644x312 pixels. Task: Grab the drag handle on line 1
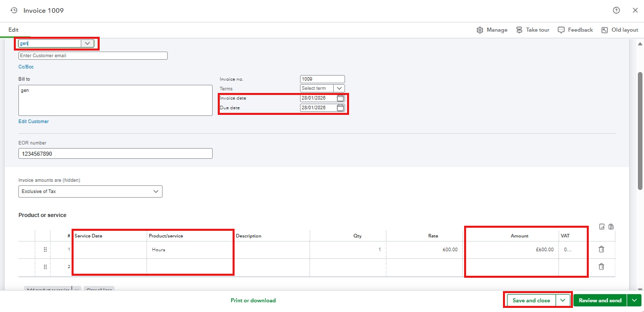pyautogui.click(x=45, y=250)
